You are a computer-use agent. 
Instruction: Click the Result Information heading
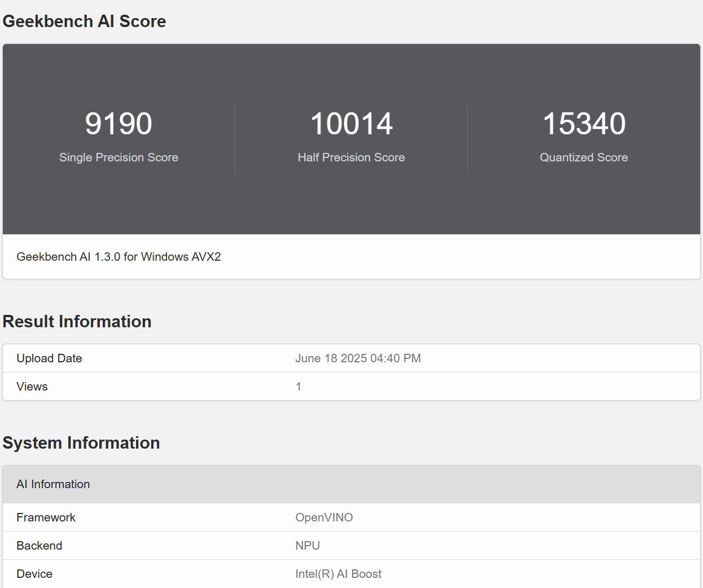(x=77, y=322)
